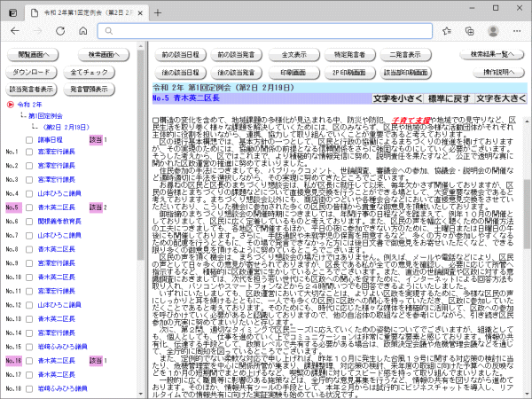Open No.18 岩崎ふみひろ議員 speech link

point(62,388)
